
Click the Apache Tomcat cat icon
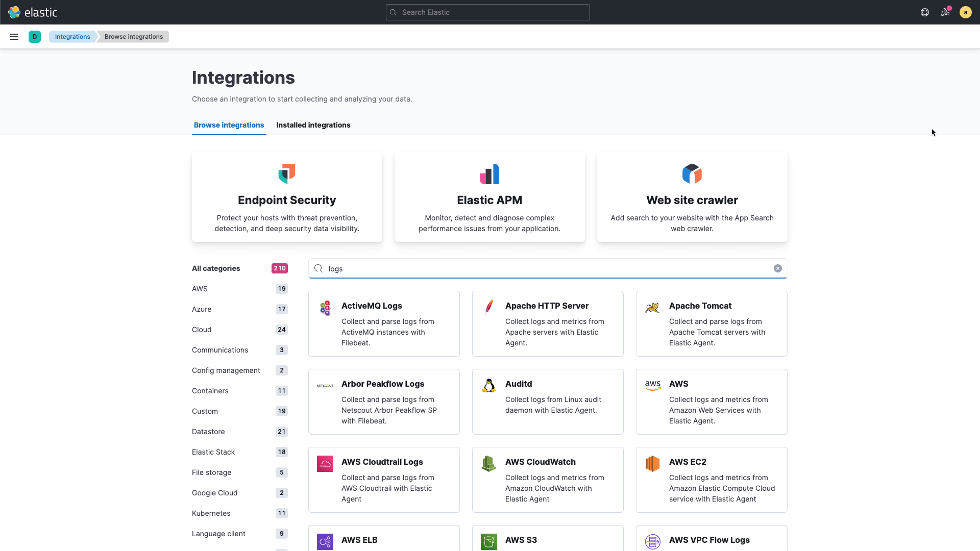tap(652, 308)
